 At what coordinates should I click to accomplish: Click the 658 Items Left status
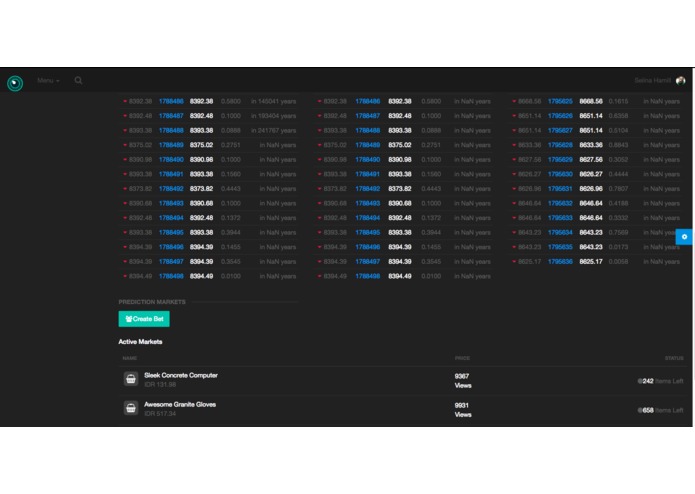coord(660,410)
